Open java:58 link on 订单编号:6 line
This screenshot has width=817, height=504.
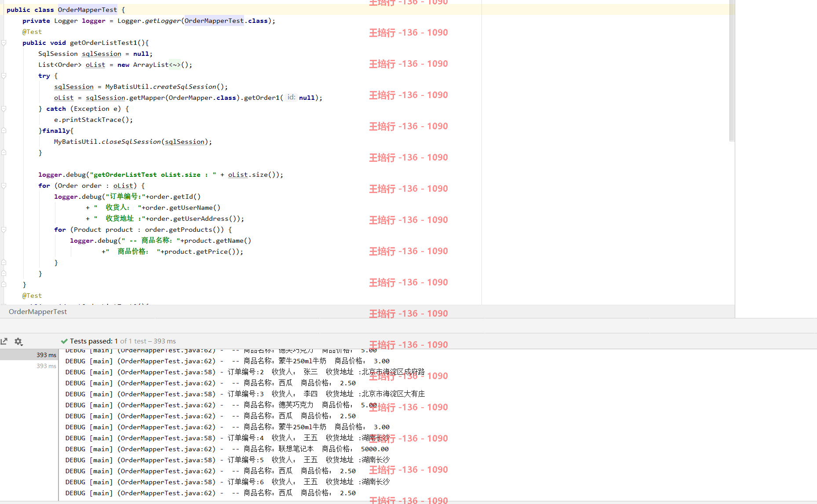coord(167,482)
